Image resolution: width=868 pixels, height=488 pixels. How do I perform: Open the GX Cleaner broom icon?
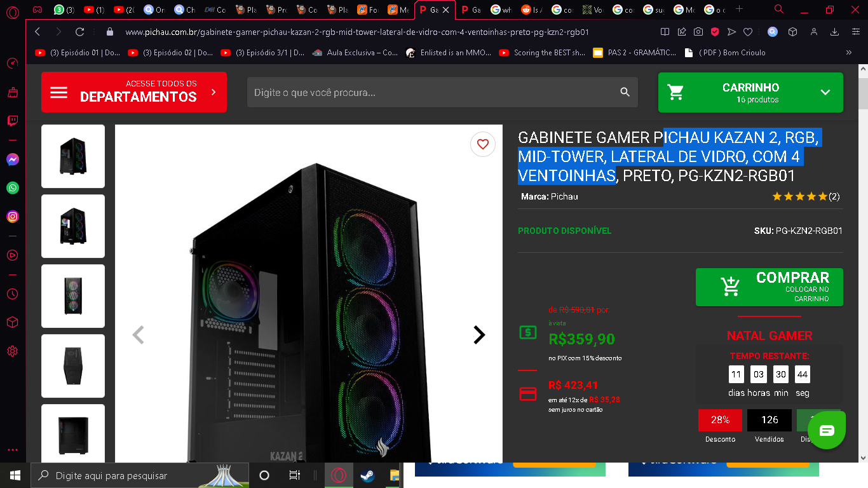coord(13,93)
